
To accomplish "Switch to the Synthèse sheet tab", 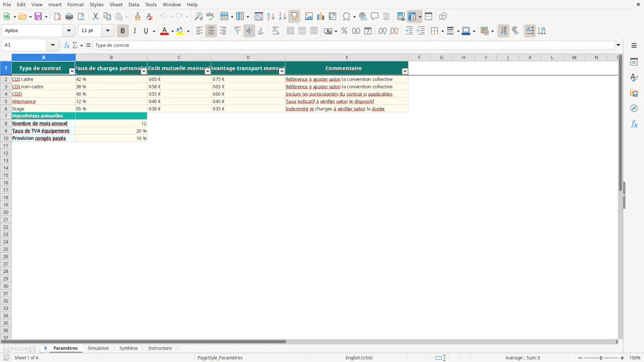I will click(128, 348).
